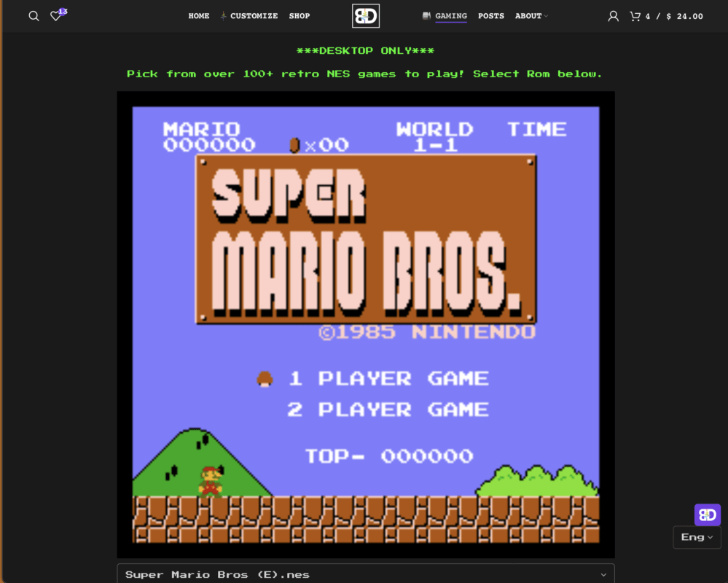Expand the About menu dropdown
This screenshot has height=583, width=728.
531,16
